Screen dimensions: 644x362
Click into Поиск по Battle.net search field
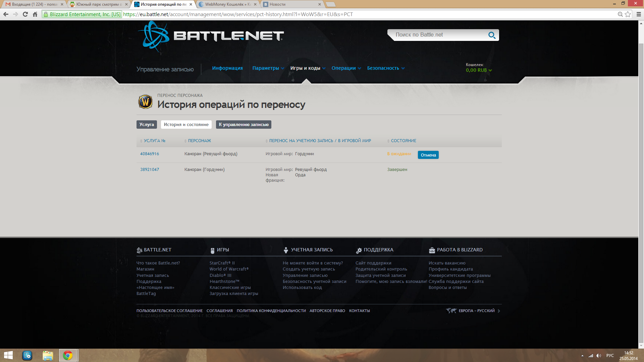click(x=439, y=35)
